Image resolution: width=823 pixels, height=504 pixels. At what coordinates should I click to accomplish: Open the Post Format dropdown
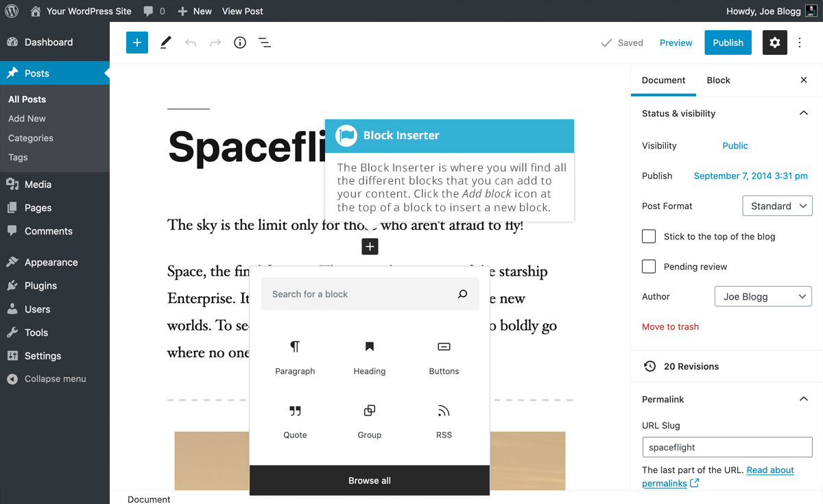pos(777,206)
